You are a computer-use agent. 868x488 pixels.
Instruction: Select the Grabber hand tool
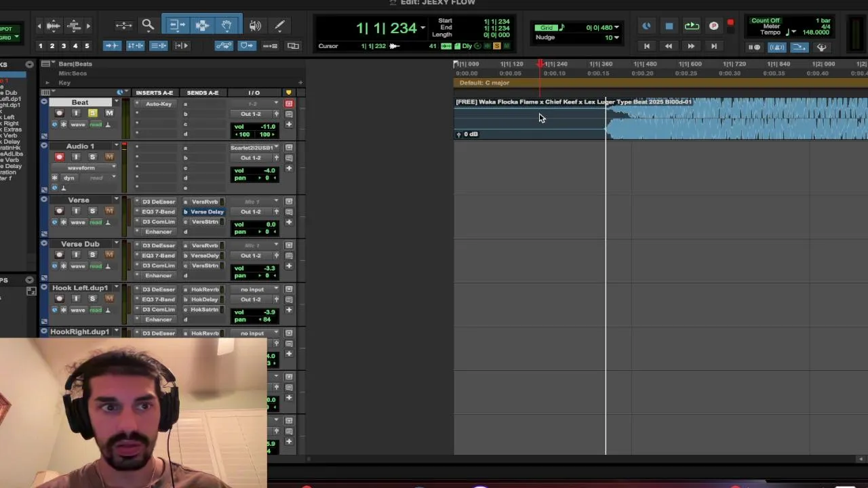pyautogui.click(x=226, y=26)
